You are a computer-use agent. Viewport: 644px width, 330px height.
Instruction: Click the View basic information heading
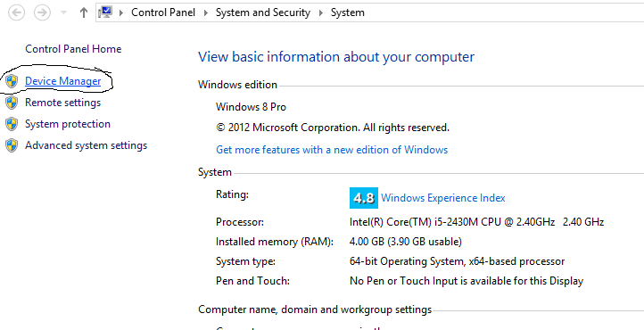336,57
